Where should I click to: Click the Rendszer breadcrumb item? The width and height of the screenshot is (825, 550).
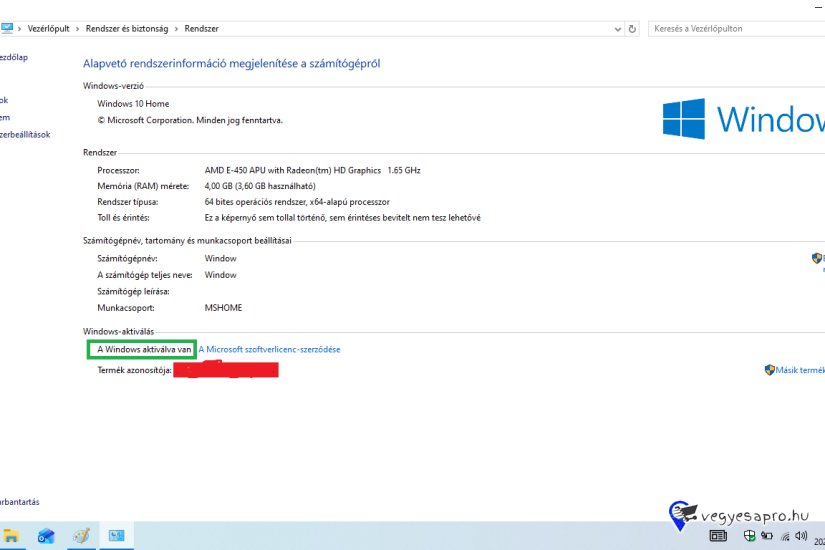201,29
